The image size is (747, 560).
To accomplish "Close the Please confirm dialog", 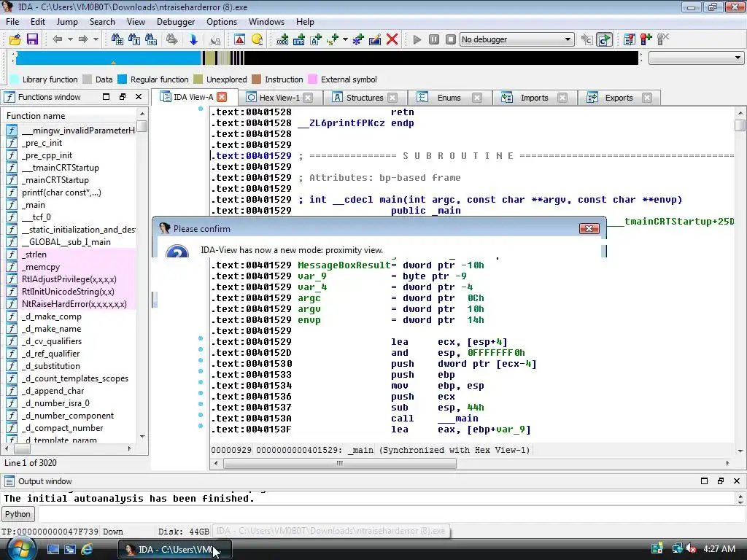I will pyautogui.click(x=589, y=228).
